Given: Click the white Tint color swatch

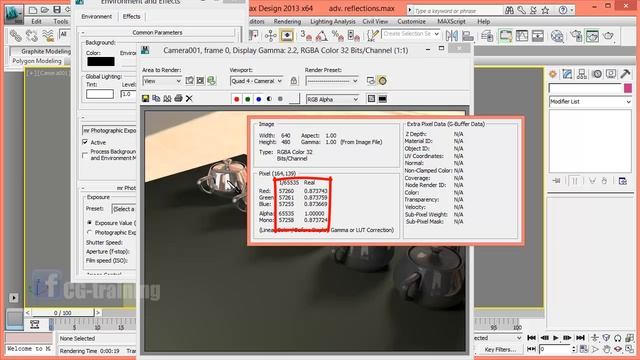Looking at the screenshot, I should [100, 94].
